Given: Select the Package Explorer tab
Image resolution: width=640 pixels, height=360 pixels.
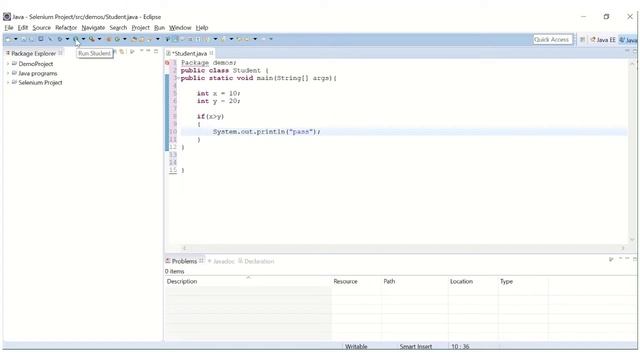Looking at the screenshot, I should 33,53.
